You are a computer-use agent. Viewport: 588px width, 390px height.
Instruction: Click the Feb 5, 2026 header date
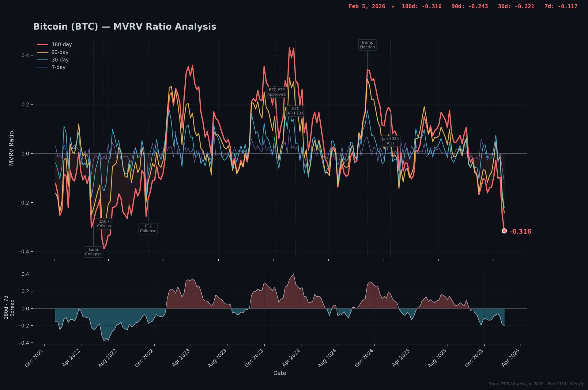pyautogui.click(x=367, y=6)
